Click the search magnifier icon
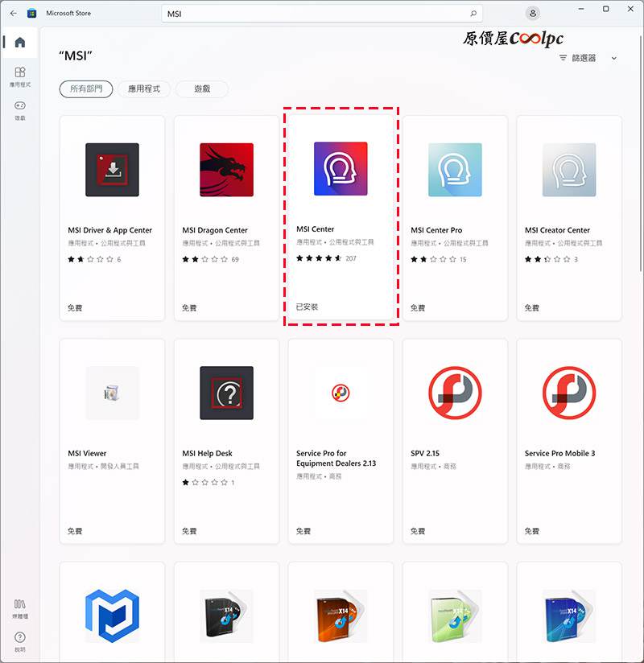 (x=473, y=14)
